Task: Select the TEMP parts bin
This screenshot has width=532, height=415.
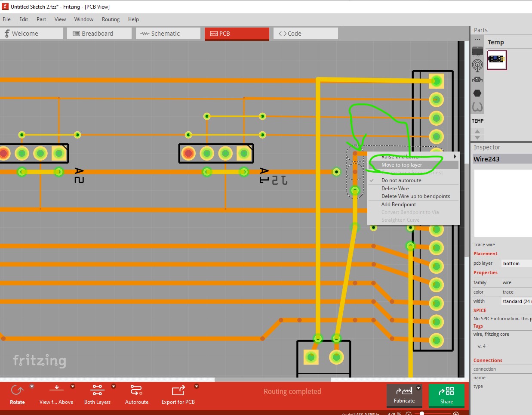Action: [x=477, y=121]
